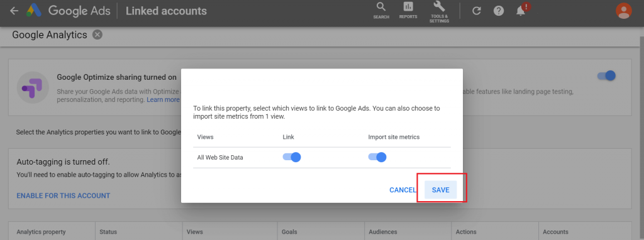Click the Status column header
This screenshot has height=240, width=644.
(108, 232)
